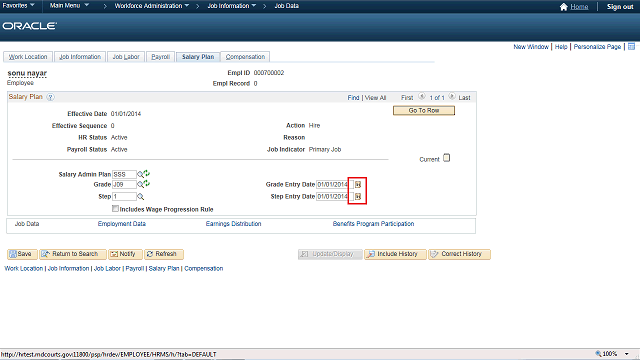
Task: Click bottom Payroll footer link
Action: click(x=135, y=269)
